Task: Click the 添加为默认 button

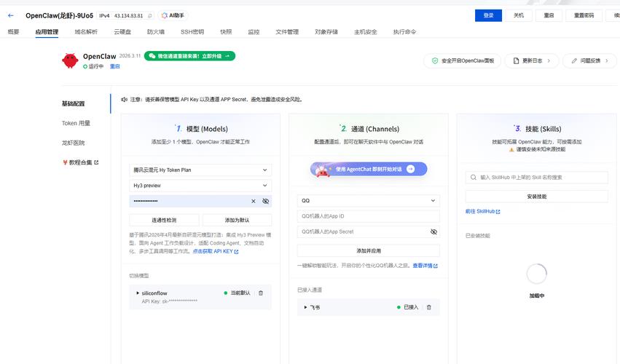Action: click(238, 220)
